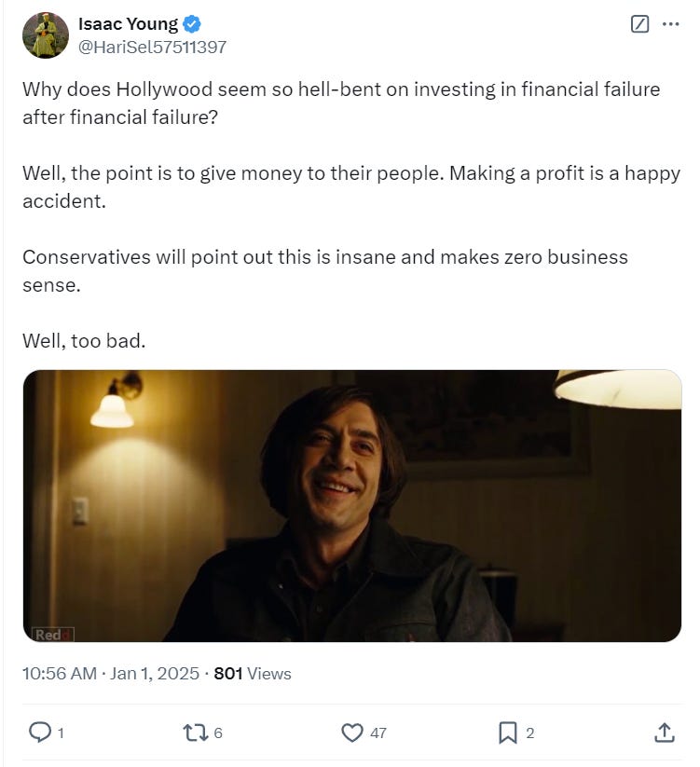The height and width of the screenshot is (767, 700).
Task: Click the reply count number 1
Action: click(x=61, y=733)
